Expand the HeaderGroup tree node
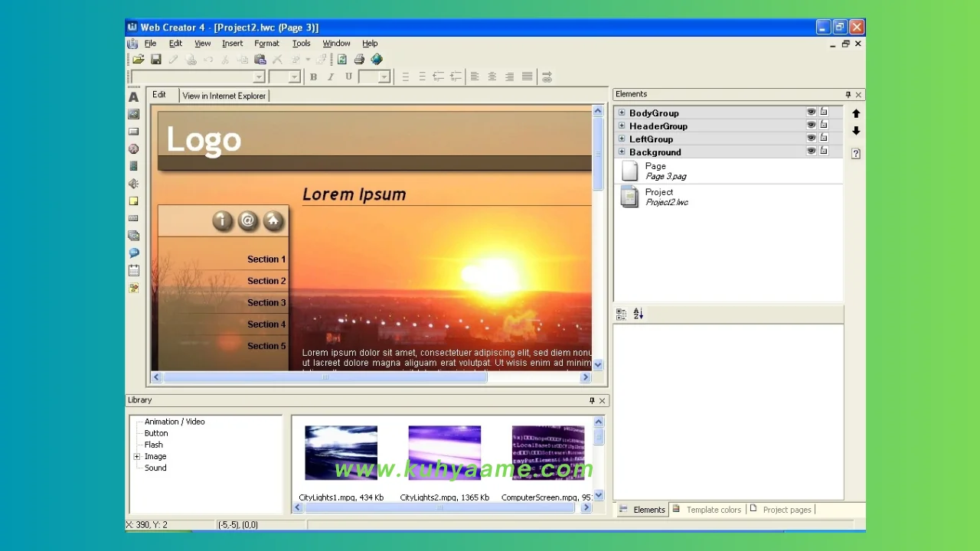This screenshot has width=980, height=551. tap(622, 126)
